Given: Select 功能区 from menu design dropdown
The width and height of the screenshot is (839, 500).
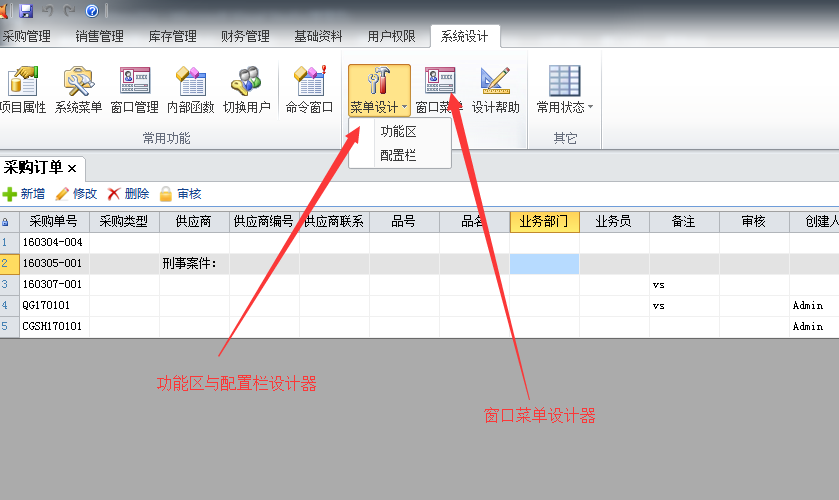Looking at the screenshot, I should (x=399, y=132).
